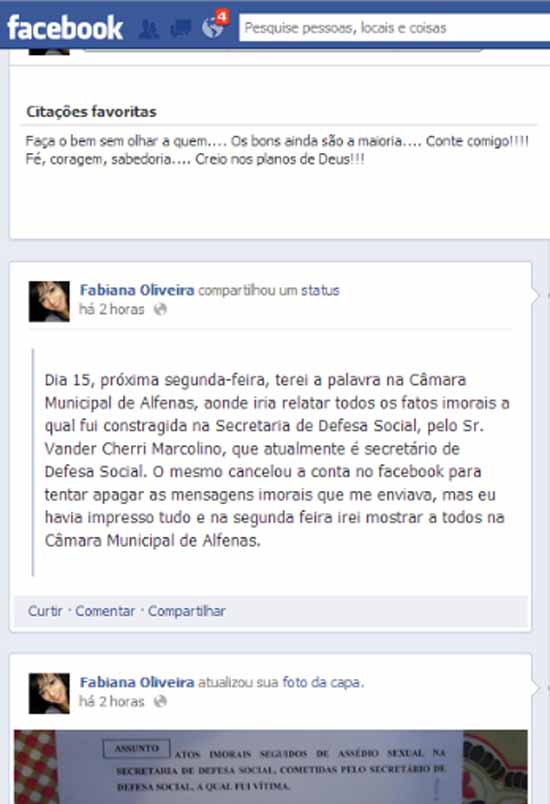Open the cover photo image with ASSUNTO document
Viewport: 550px width, 804px height.
point(271,767)
